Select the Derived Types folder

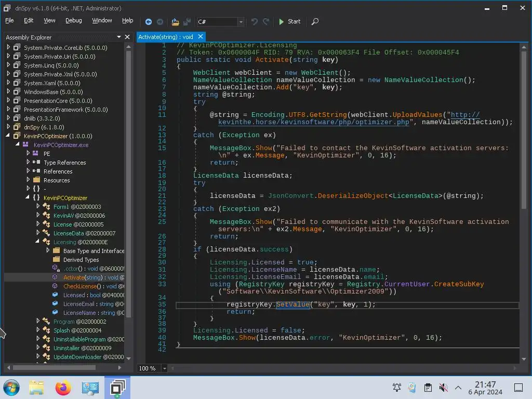click(x=81, y=260)
